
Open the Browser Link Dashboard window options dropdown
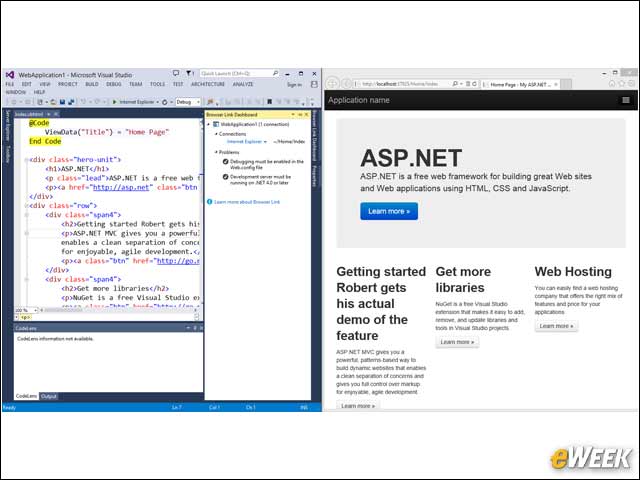(293, 115)
